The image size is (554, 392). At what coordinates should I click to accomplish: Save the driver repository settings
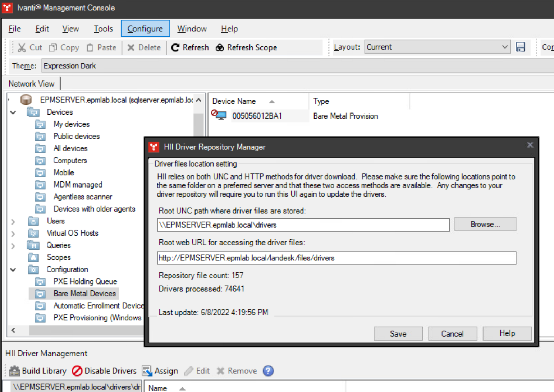pyautogui.click(x=398, y=333)
